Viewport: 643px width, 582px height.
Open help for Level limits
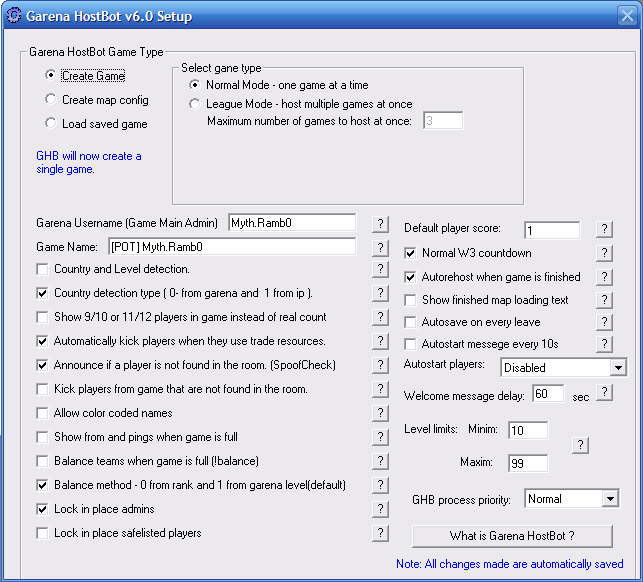click(x=580, y=445)
